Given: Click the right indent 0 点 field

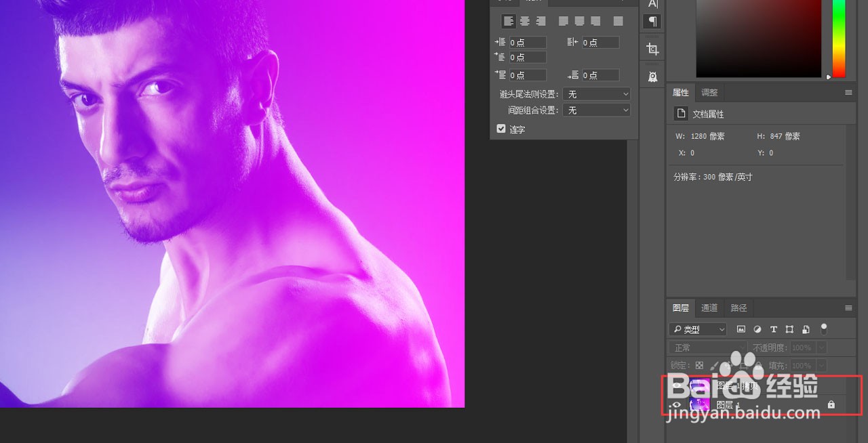Looking at the screenshot, I should (x=600, y=42).
